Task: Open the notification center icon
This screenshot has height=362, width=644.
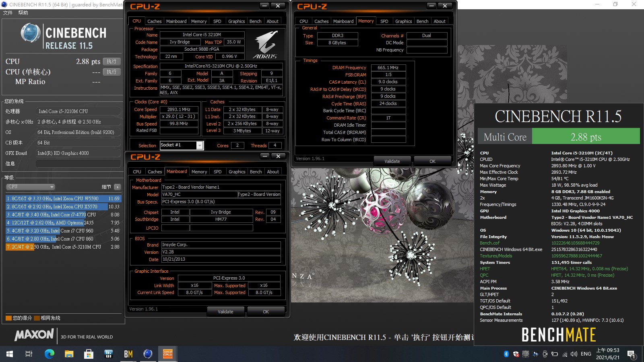Action: point(632,354)
